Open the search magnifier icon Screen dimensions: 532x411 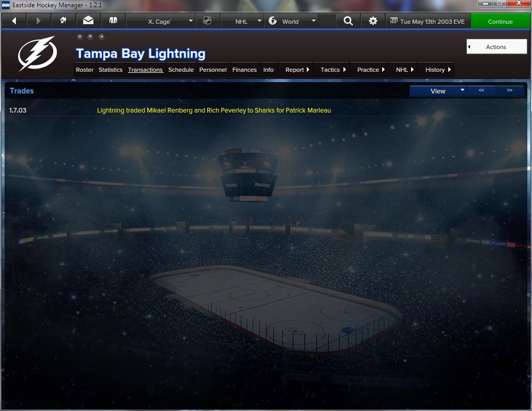point(348,21)
